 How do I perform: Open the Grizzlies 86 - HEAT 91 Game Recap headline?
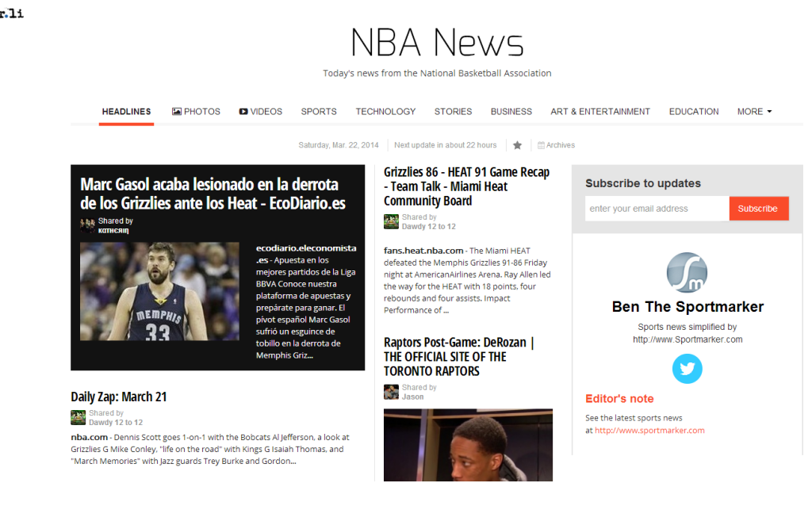click(466, 186)
